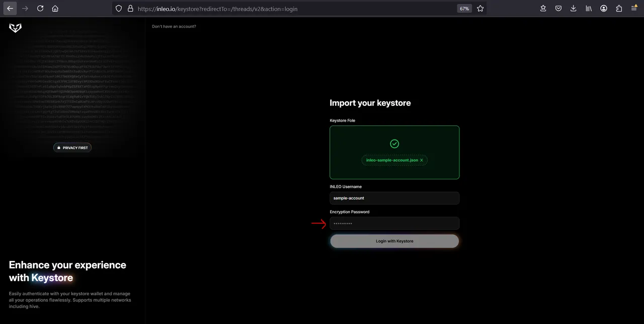Viewport: 644px width, 324px height.
Task: Click the Enhance your experience heading
Action: tap(68, 271)
